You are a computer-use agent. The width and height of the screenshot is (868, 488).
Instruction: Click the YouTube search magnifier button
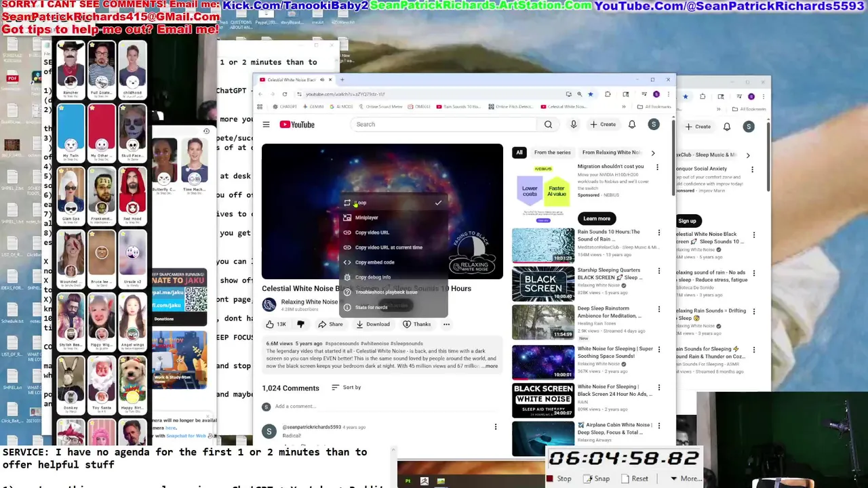pyautogui.click(x=548, y=125)
